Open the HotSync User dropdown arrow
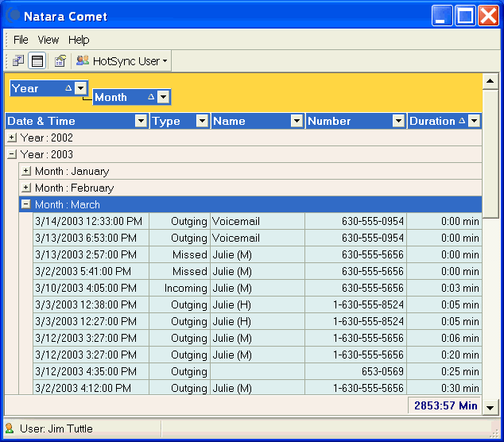Viewport: 504px width, 442px height. pyautogui.click(x=165, y=61)
